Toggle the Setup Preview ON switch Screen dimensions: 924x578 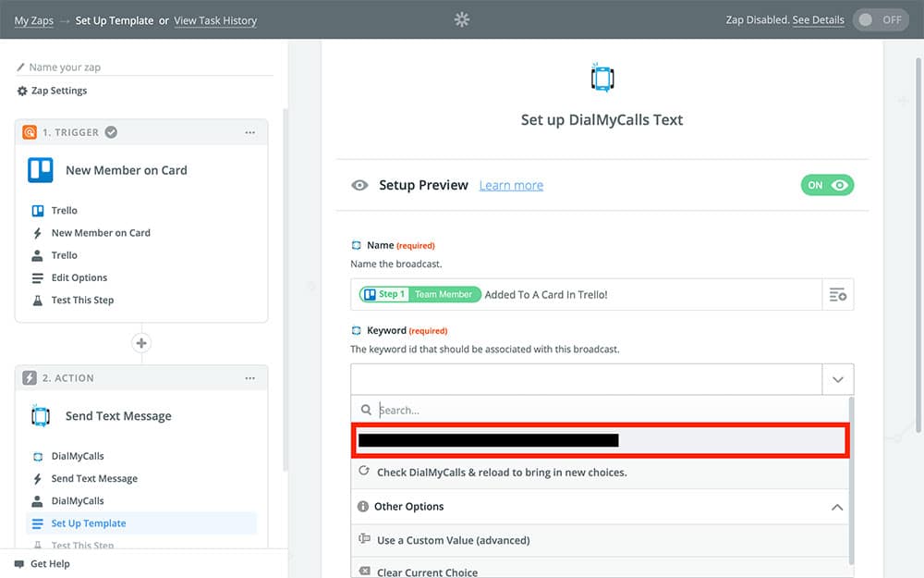[x=827, y=185]
